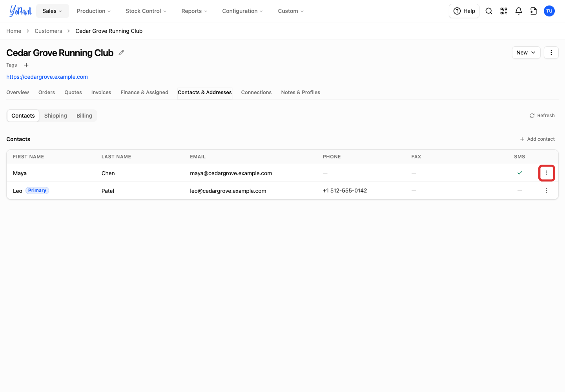
Task: Open the New dropdown button
Action: point(526,53)
